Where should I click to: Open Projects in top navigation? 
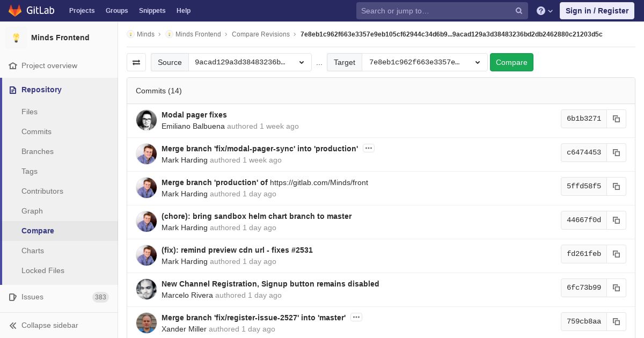pyautogui.click(x=82, y=11)
